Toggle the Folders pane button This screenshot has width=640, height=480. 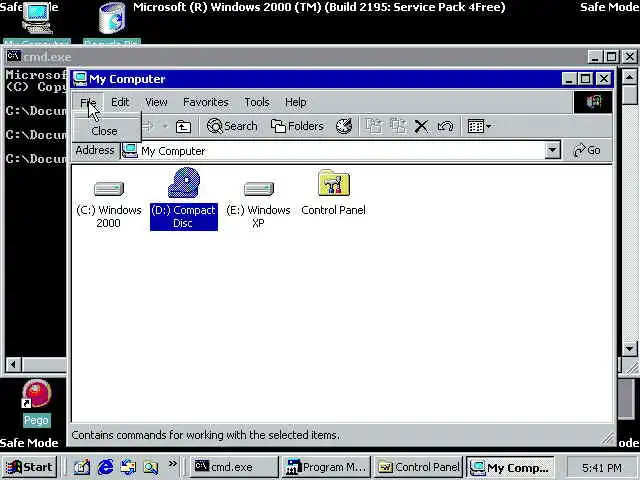297,126
